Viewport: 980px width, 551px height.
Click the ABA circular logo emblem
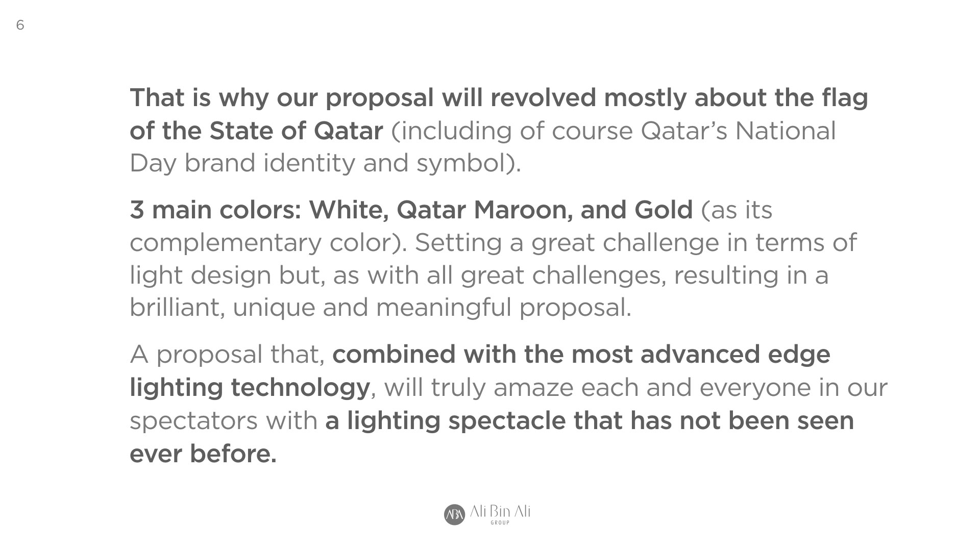454,514
